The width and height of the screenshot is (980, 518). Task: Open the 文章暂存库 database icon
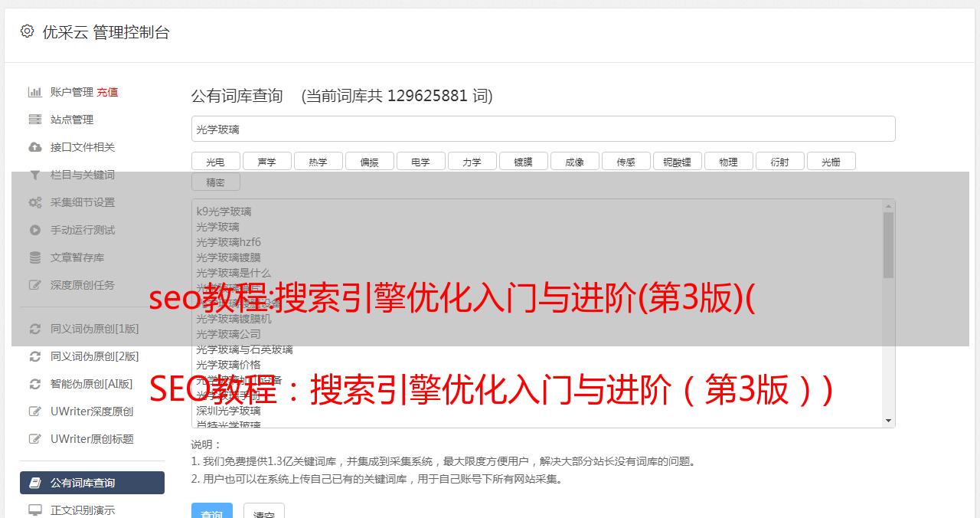34,257
